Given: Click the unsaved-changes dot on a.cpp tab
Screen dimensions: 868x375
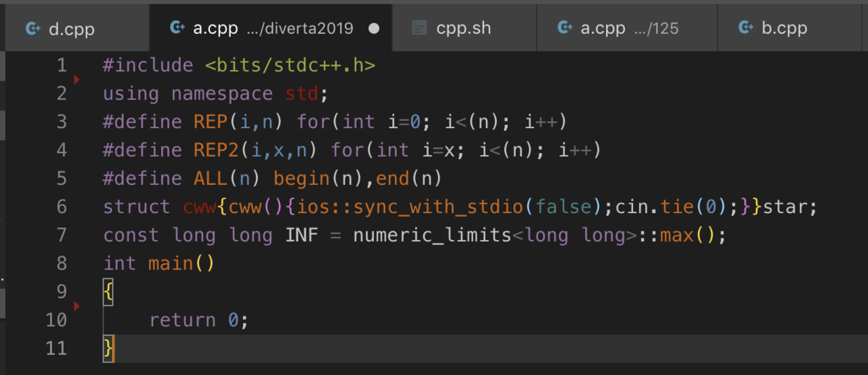Looking at the screenshot, I should (x=374, y=29).
